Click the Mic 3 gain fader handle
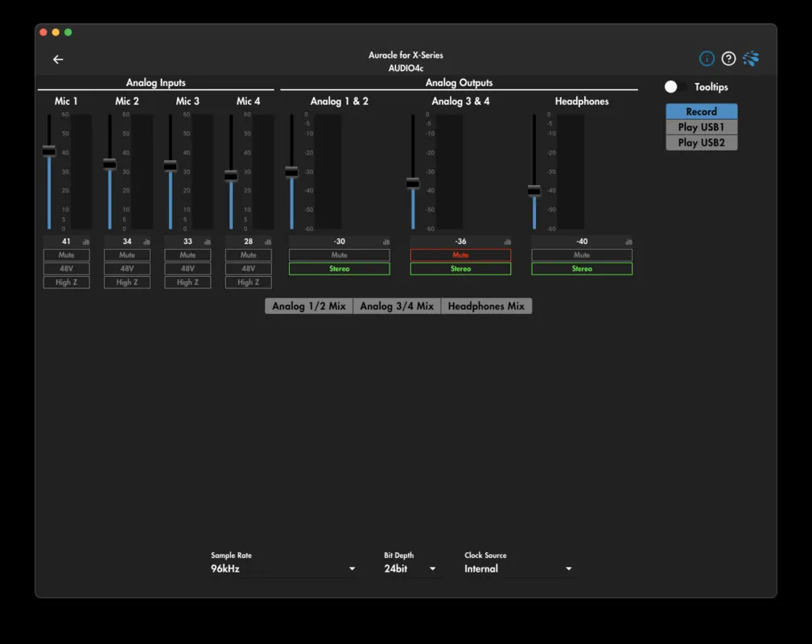The width and height of the screenshot is (812, 644). click(171, 166)
